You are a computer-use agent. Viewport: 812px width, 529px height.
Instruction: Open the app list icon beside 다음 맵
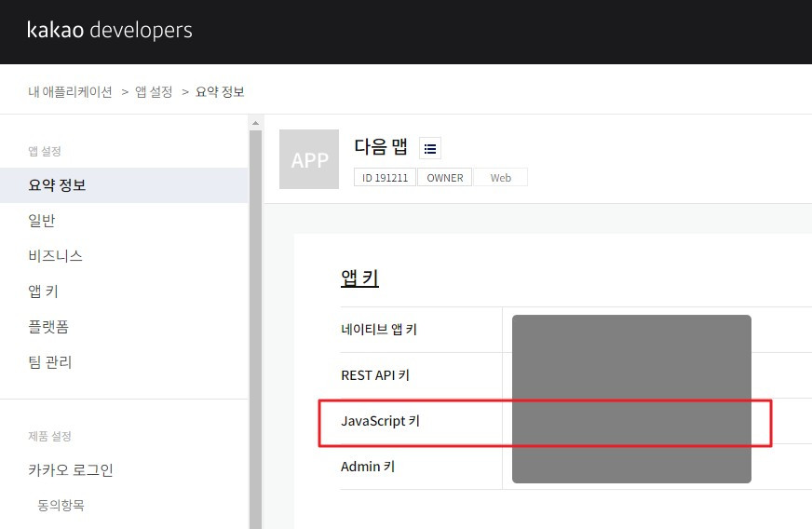click(429, 149)
